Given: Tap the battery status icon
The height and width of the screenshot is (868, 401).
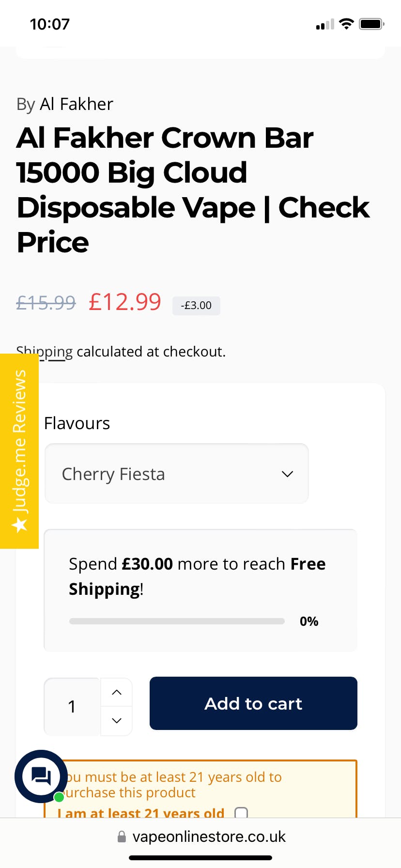Looking at the screenshot, I should 371,24.
